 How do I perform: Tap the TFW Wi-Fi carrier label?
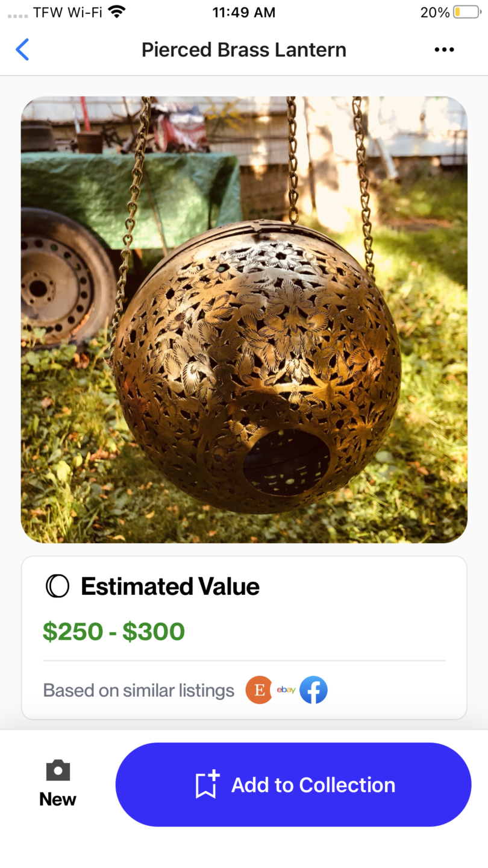(67, 12)
